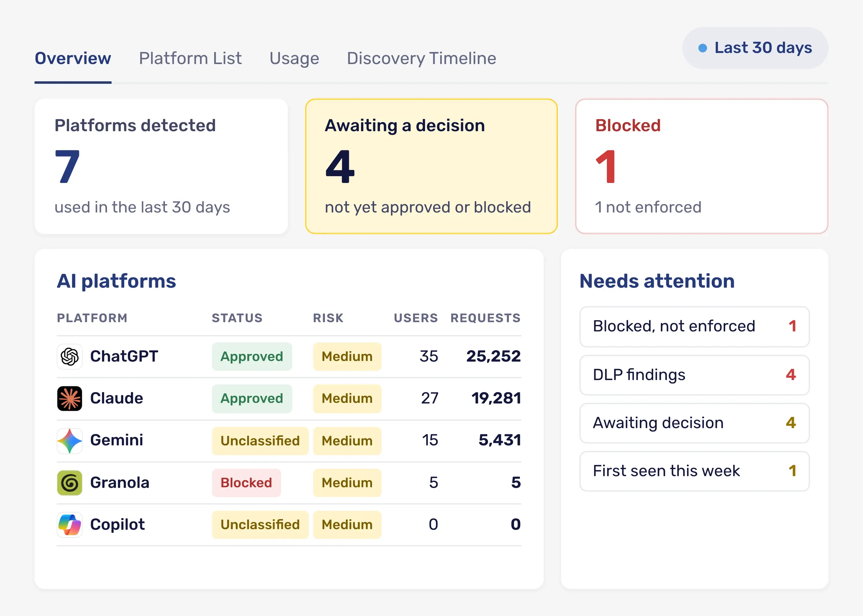The image size is (863, 616).
Task: Select the ChatGPT platform name
Action: [124, 356]
